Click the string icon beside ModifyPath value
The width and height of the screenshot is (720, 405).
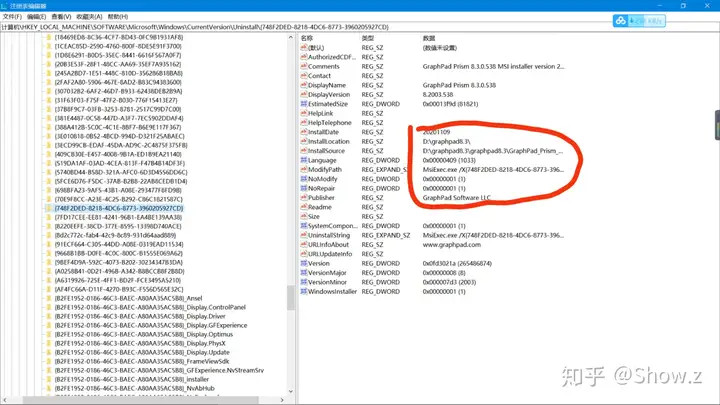pos(304,169)
